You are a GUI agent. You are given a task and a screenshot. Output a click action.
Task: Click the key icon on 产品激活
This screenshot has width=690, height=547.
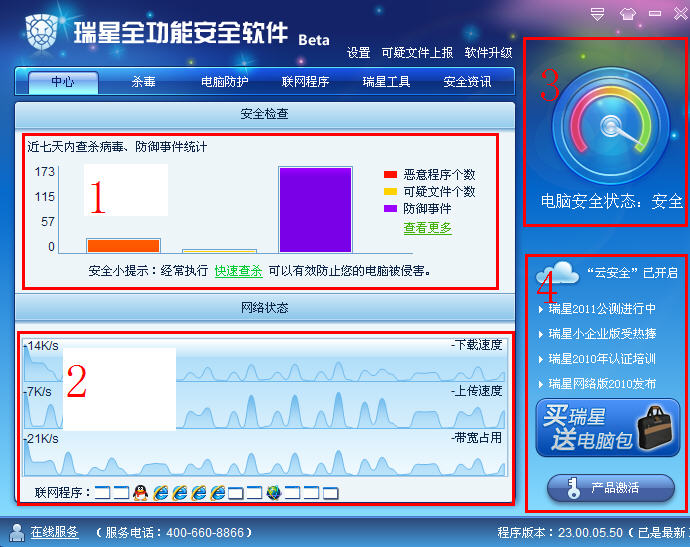(573, 488)
